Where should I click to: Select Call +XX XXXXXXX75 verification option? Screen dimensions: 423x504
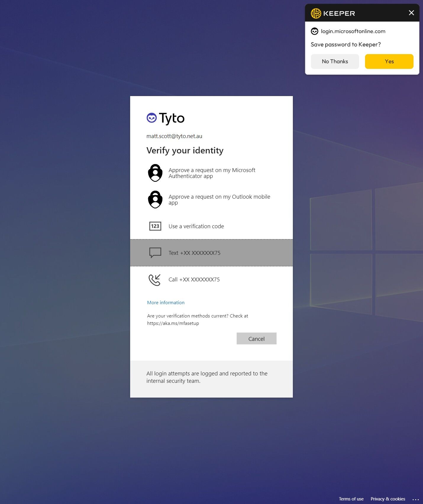(x=211, y=279)
